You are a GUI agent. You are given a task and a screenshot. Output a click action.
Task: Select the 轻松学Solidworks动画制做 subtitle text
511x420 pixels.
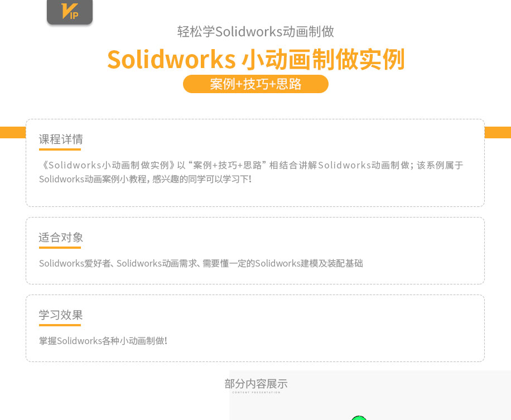click(255, 32)
